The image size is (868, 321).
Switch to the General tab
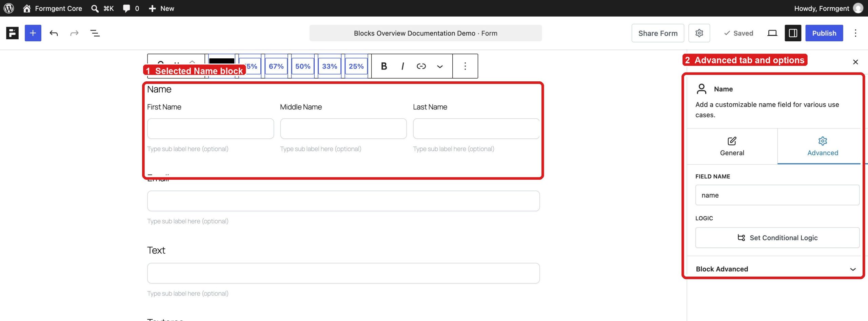(732, 146)
